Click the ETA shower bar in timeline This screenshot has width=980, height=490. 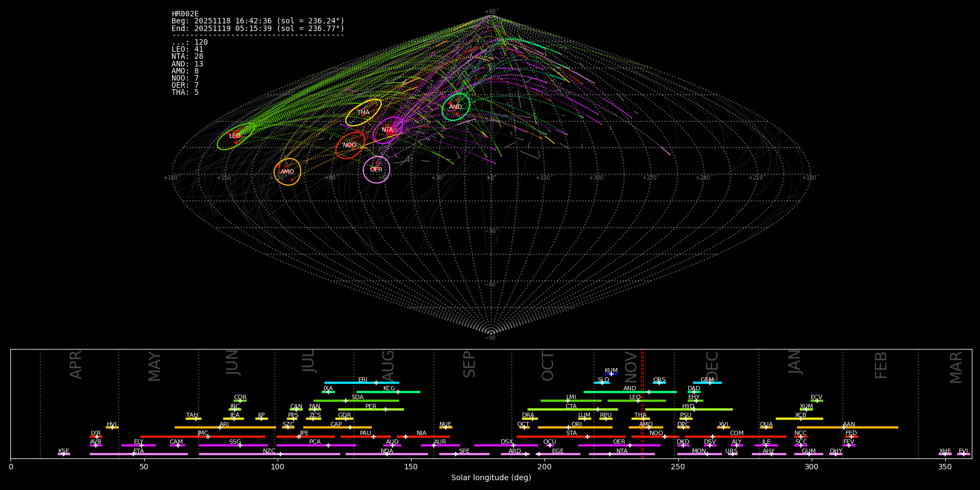[139, 454]
